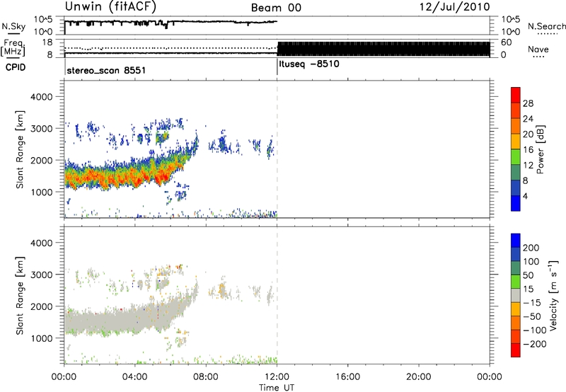The image size is (566, 392).
Task: Click the power panel 'Slant Range [km]' label
Action: click(x=20, y=149)
